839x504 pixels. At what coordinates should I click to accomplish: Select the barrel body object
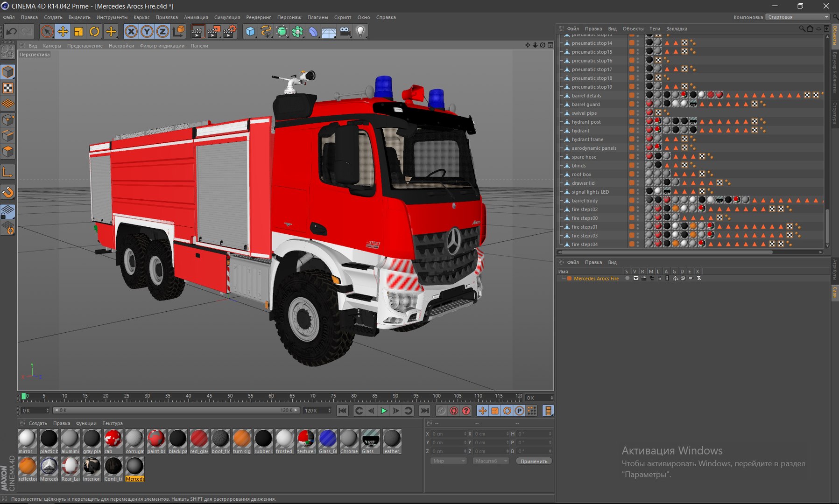tap(585, 201)
